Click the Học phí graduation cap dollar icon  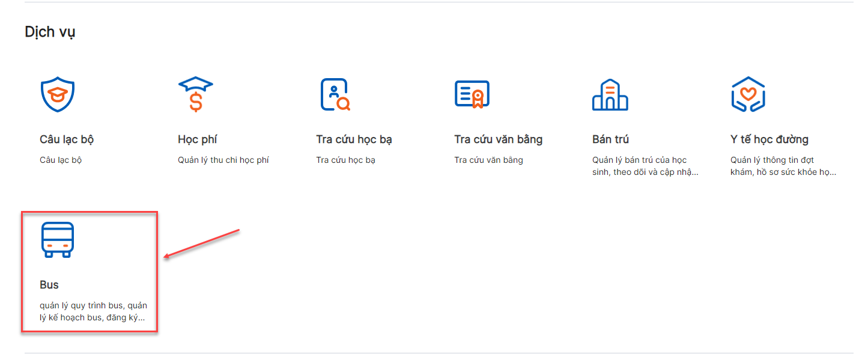[x=195, y=94]
